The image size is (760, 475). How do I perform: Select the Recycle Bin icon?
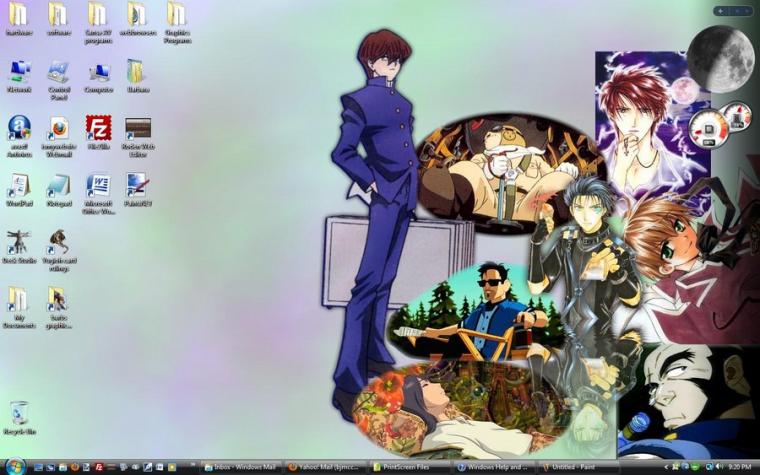point(19,418)
